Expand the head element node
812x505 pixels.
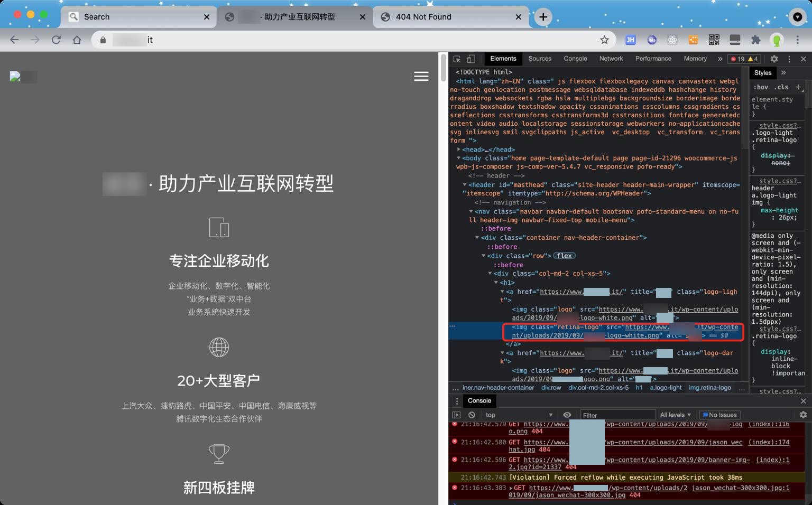[459, 149]
